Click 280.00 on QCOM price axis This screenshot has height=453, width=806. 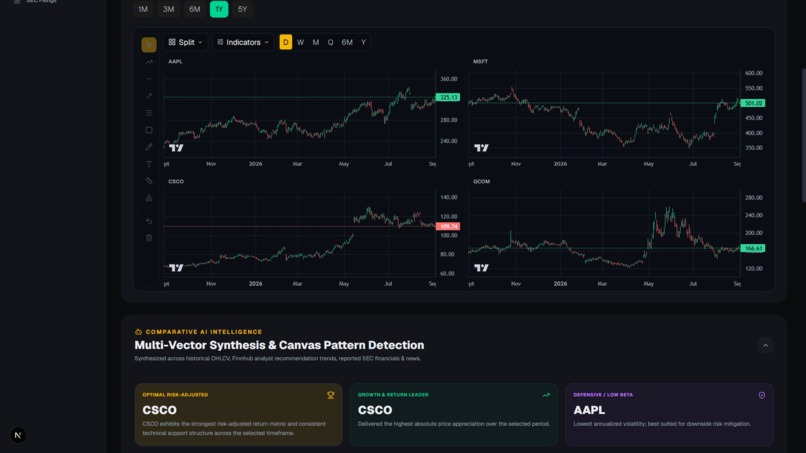point(754,197)
